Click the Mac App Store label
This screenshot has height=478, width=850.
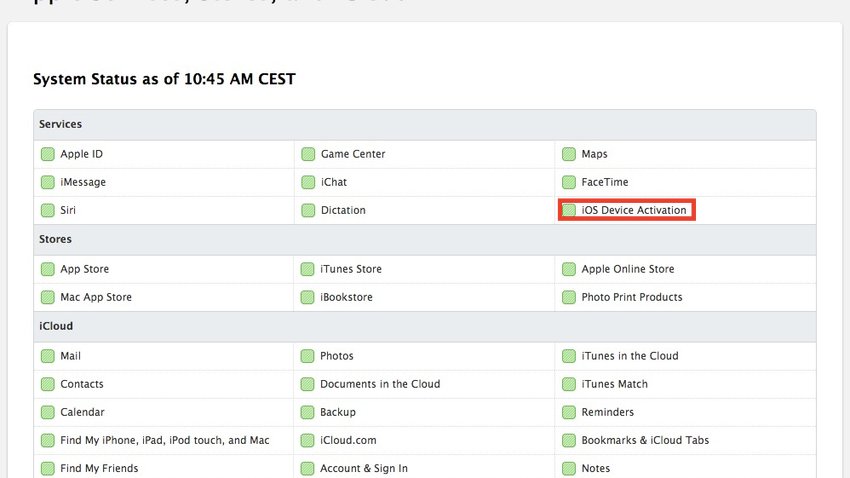(96, 297)
